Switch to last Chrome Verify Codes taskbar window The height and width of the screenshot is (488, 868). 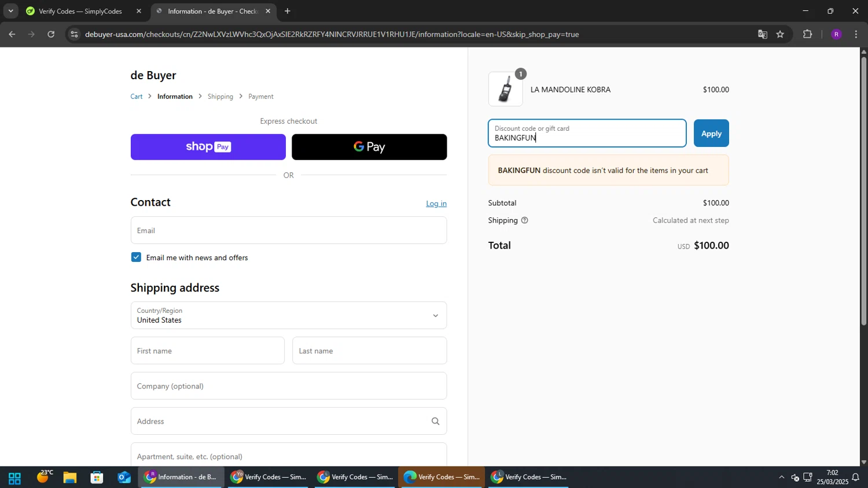click(x=528, y=477)
